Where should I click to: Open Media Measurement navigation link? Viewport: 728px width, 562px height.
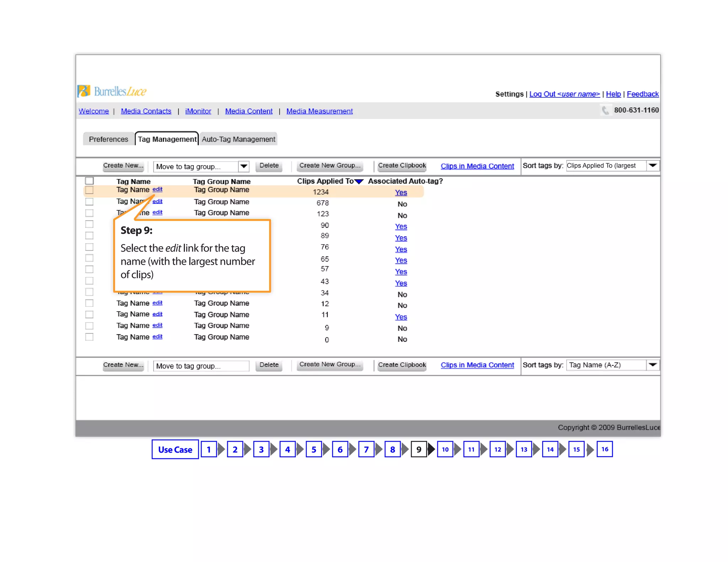tap(320, 111)
